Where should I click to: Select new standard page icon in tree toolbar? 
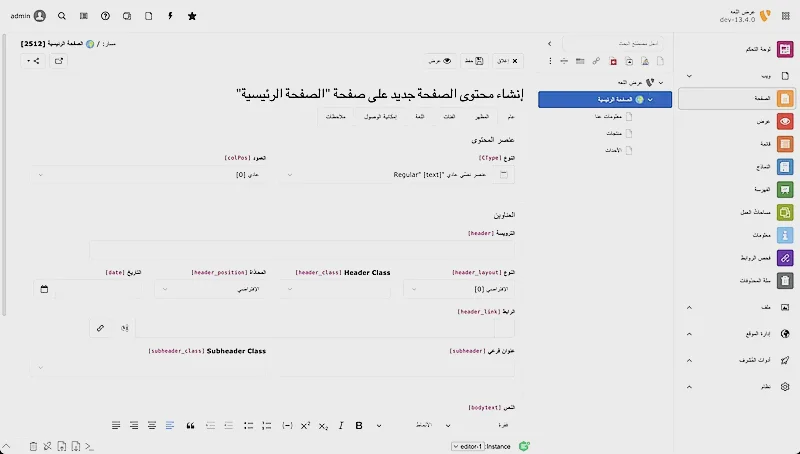pyautogui.click(x=660, y=61)
